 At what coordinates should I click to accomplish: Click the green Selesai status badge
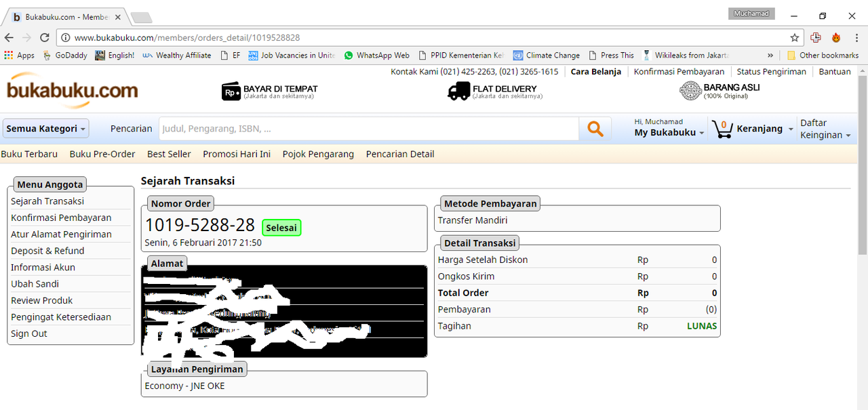tap(281, 228)
